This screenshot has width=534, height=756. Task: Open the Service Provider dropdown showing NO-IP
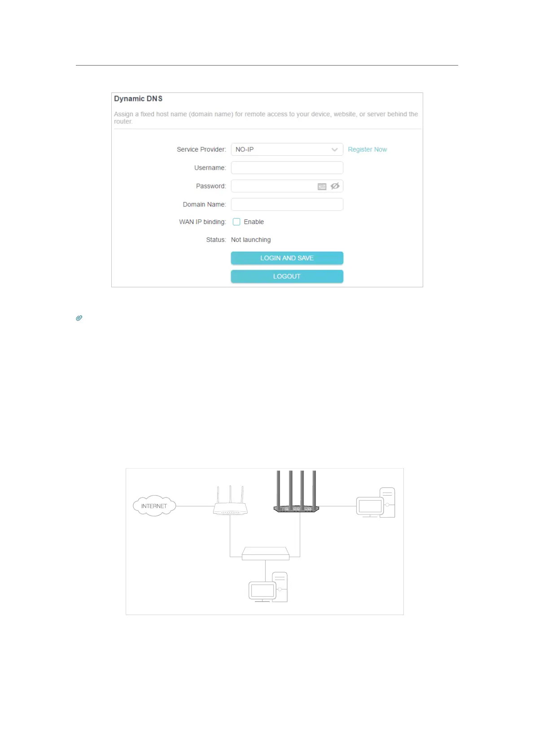click(287, 149)
